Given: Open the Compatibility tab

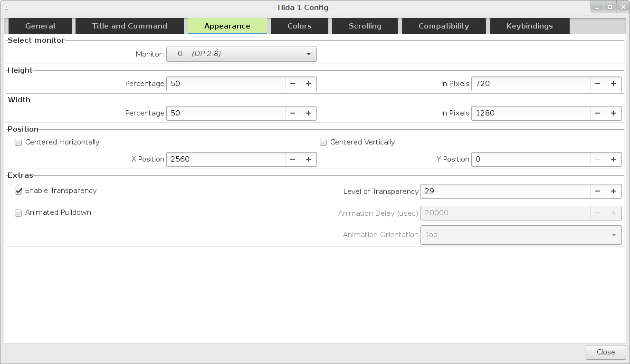Looking at the screenshot, I should tap(444, 26).
